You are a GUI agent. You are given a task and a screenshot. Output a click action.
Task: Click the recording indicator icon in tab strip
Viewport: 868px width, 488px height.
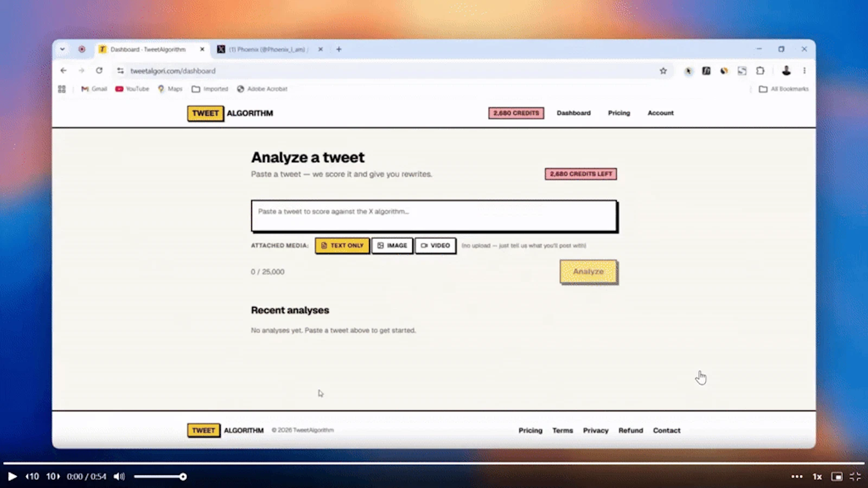point(82,49)
